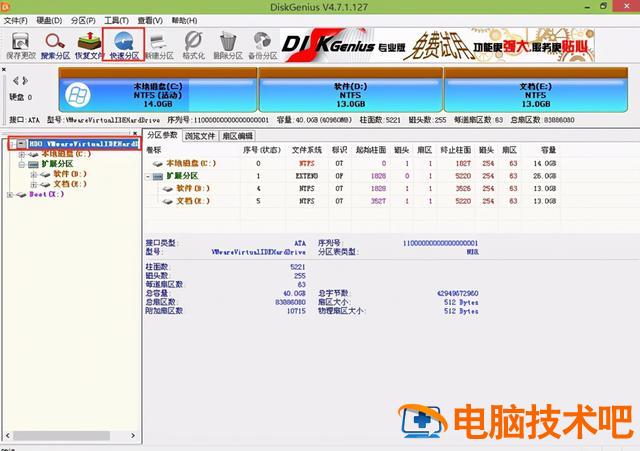Select Boot (X:) in left tree
Viewport: 640px width, 451px height.
point(46,194)
